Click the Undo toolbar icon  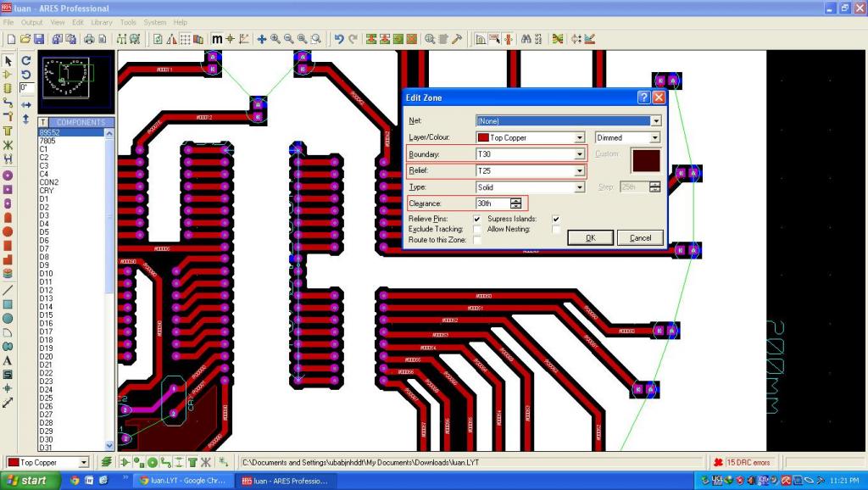tap(339, 39)
